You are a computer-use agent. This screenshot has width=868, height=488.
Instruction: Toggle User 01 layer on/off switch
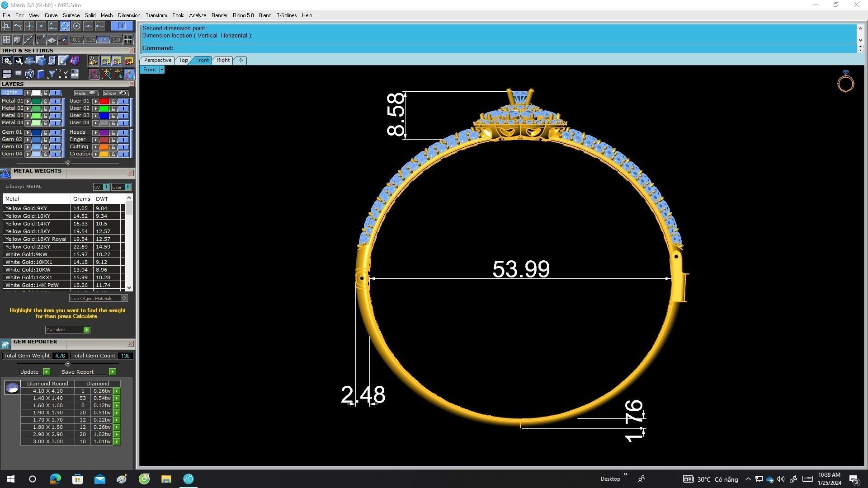point(123,101)
